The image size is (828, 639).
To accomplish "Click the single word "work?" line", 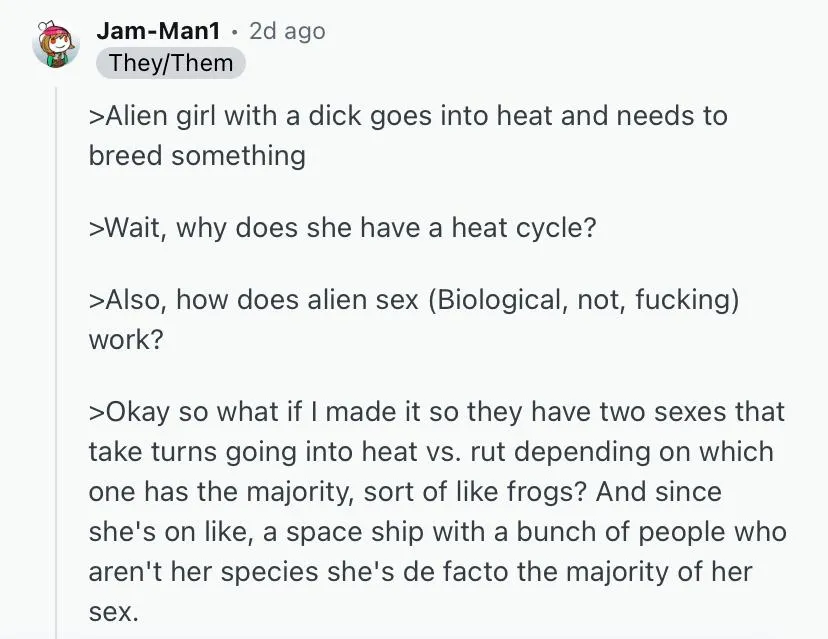I will click(x=125, y=340).
